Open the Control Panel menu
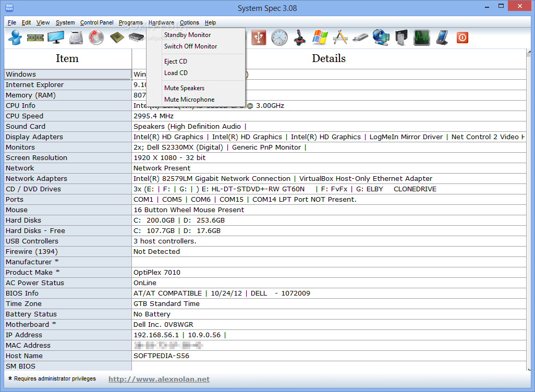The image size is (535, 392). point(97,22)
